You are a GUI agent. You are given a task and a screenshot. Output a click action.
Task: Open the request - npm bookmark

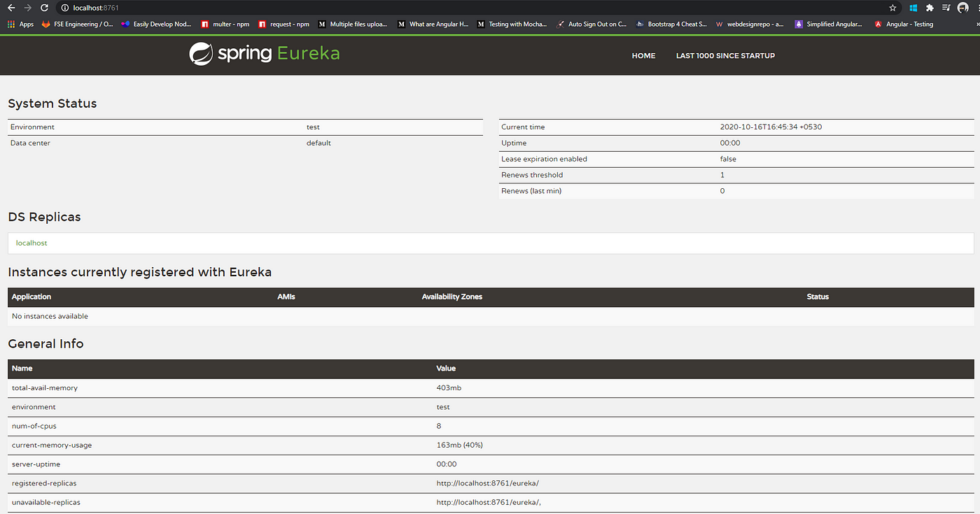[283, 24]
